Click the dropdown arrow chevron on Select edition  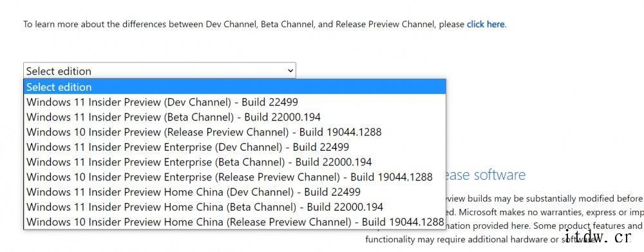290,71
